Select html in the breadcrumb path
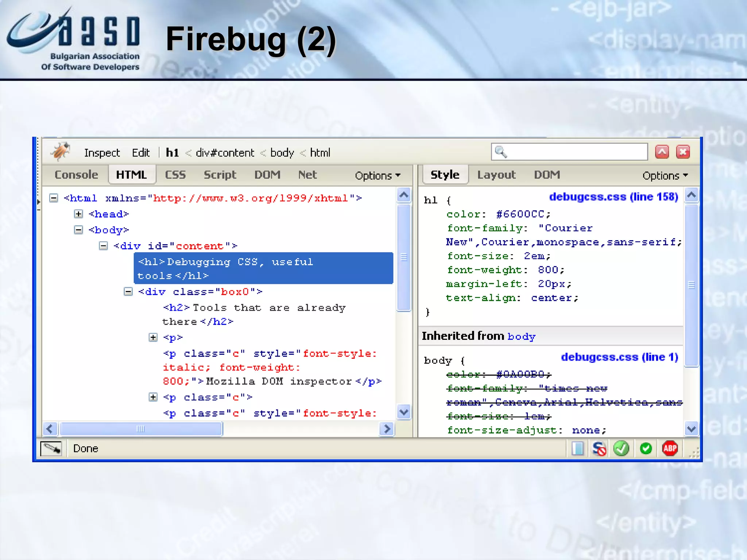Viewport: 747px width, 560px height. [x=320, y=152]
